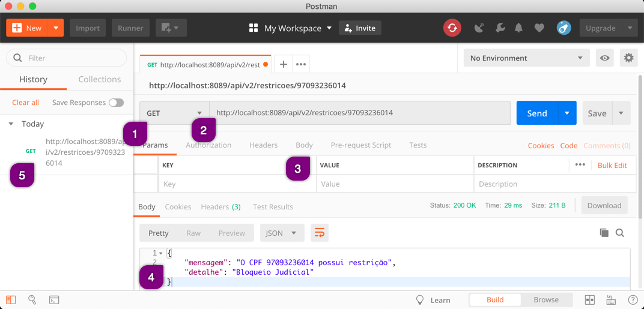Open the request Body tab
This screenshot has height=309, width=644.
(x=305, y=145)
